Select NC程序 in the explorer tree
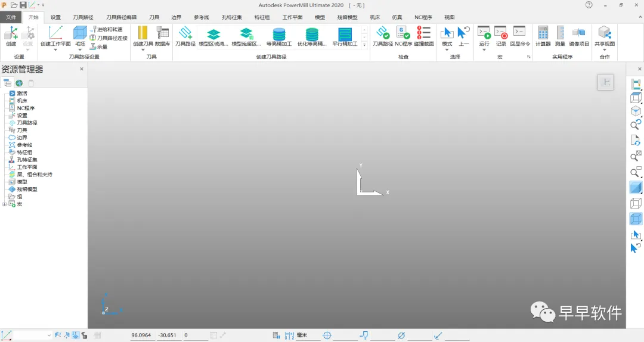 26,108
